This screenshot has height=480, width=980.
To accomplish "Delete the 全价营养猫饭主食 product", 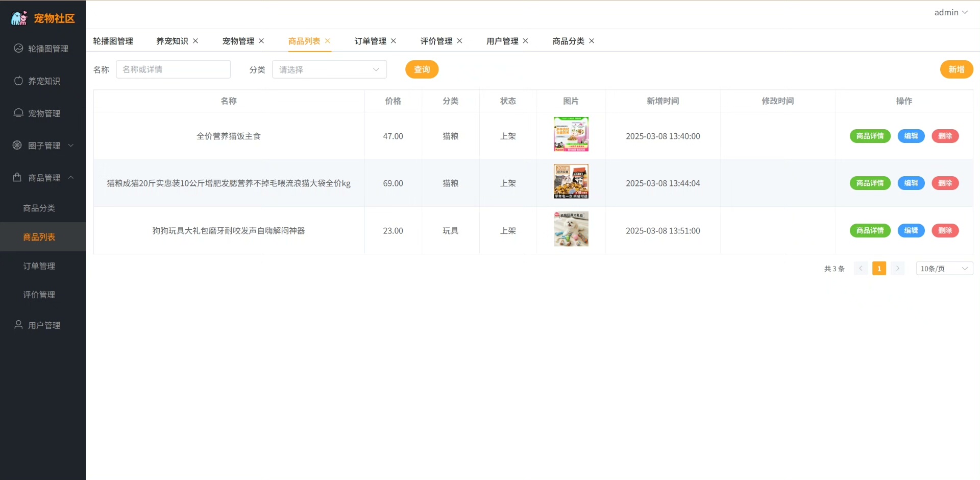I will tap(945, 136).
